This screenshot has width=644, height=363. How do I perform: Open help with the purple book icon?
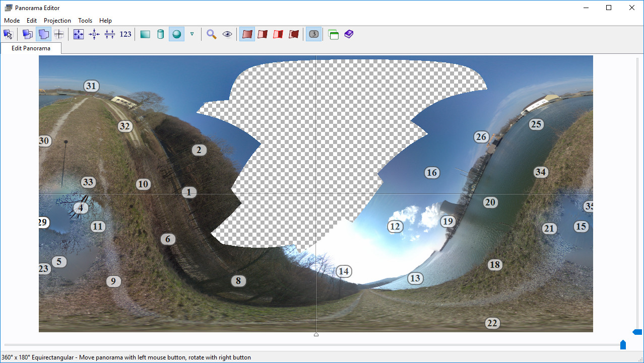[x=349, y=34]
